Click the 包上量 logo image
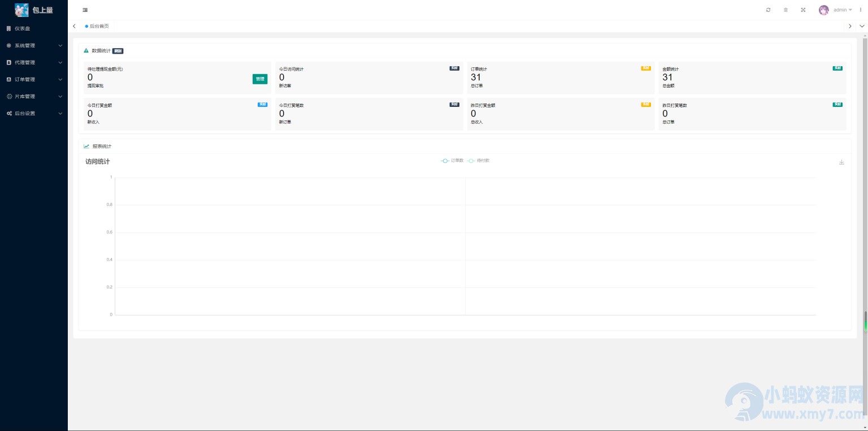The width and height of the screenshot is (868, 431). tap(21, 10)
